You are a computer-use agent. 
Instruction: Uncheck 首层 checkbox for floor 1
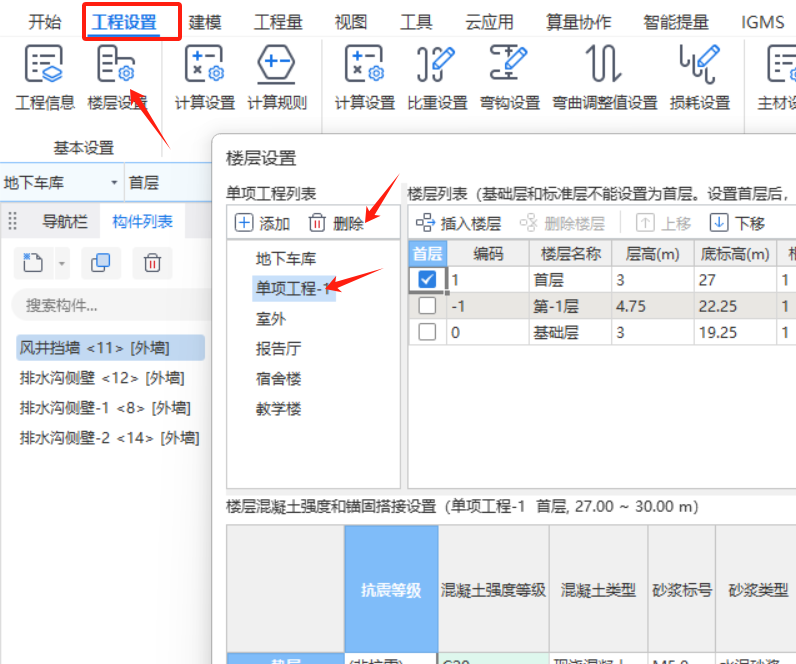[x=427, y=279]
